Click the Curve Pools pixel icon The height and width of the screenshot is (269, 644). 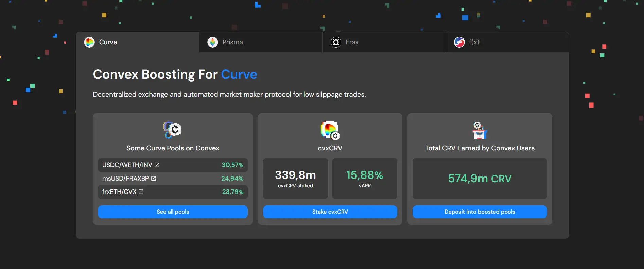173,130
